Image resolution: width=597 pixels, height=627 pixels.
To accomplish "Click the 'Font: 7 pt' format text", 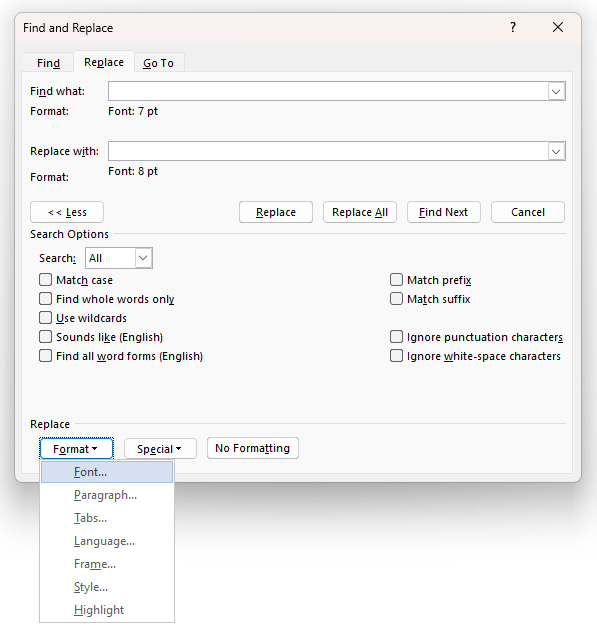I will tap(133, 111).
